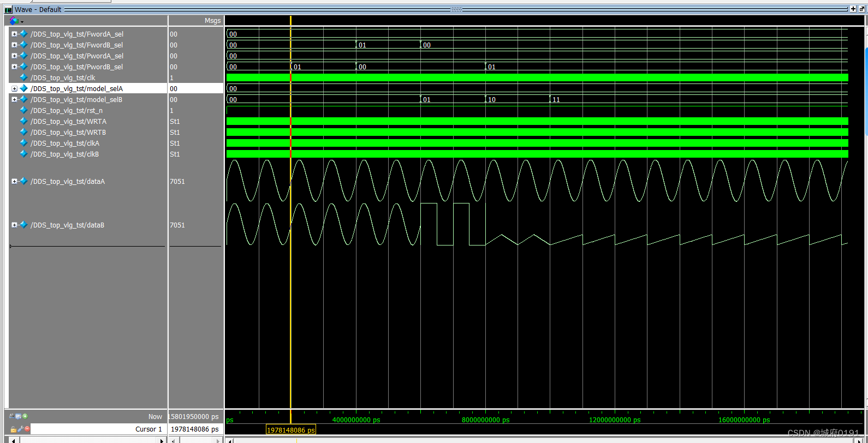Select the /DDS_top_vlg_tst/model_selB signal name

tap(76, 99)
